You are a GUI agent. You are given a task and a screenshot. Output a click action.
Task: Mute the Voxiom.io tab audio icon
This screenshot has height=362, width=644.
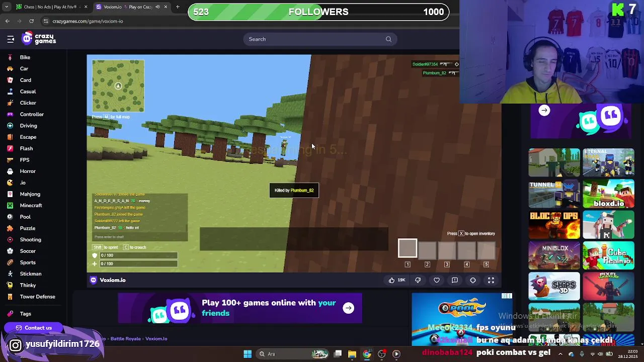click(157, 7)
